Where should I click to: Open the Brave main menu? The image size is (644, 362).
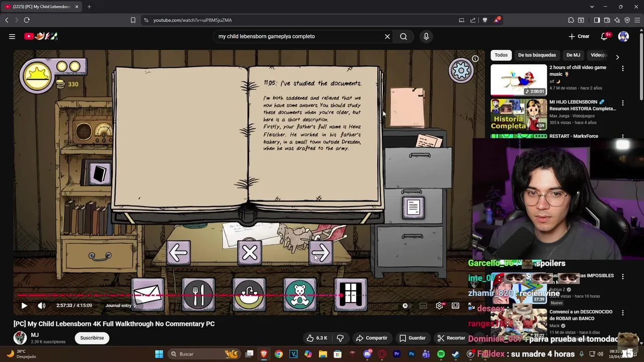point(637,20)
